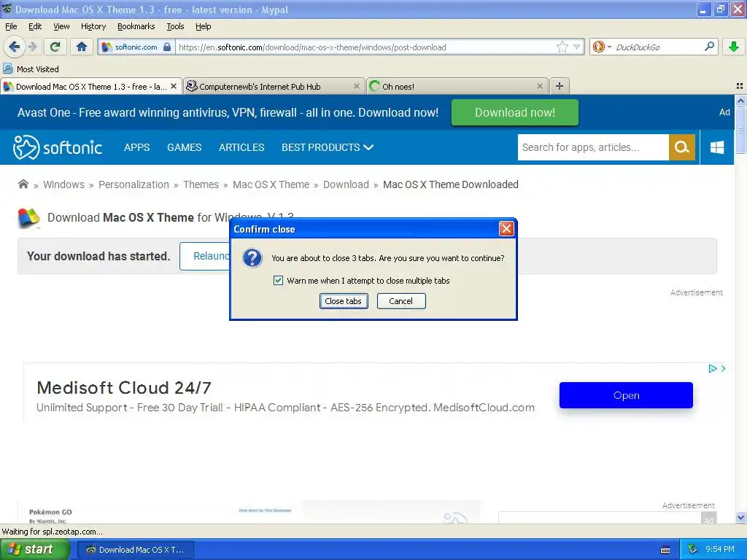Viewport: 747px width, 560px height.
Task: Go back using the back arrow
Action: coord(14,47)
